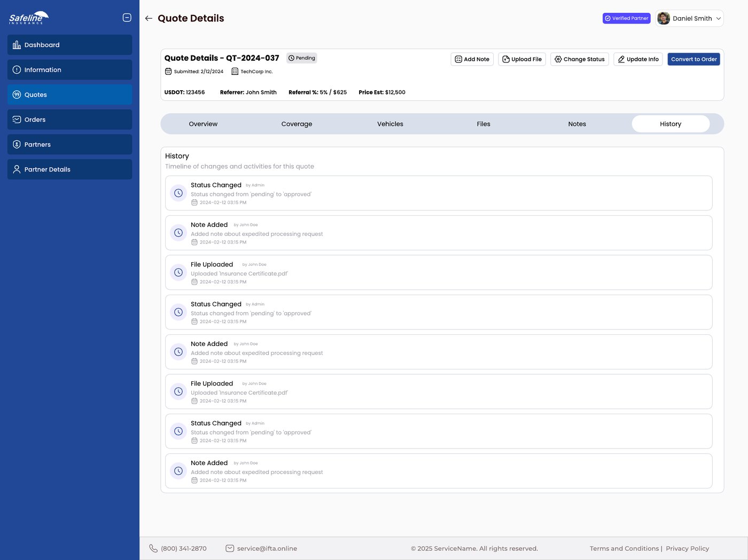Click clock icon of third Status Changed entry
Image resolution: width=748 pixels, height=560 pixels.
click(x=178, y=431)
